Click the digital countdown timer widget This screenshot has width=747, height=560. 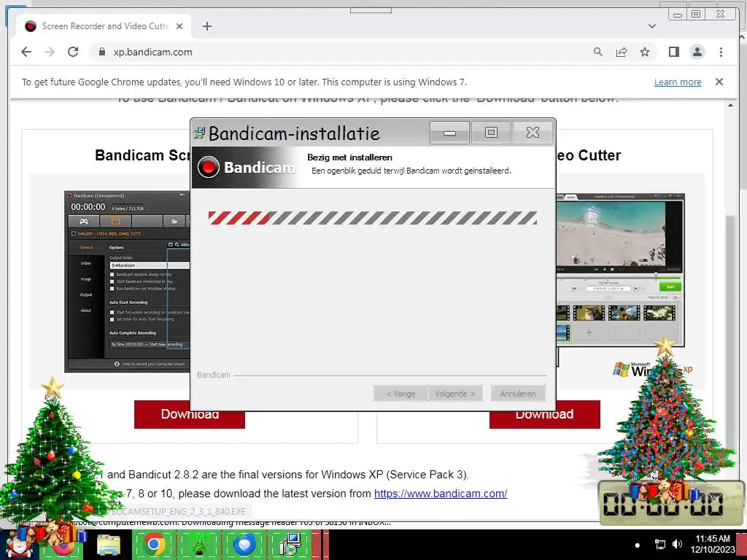coord(671,504)
